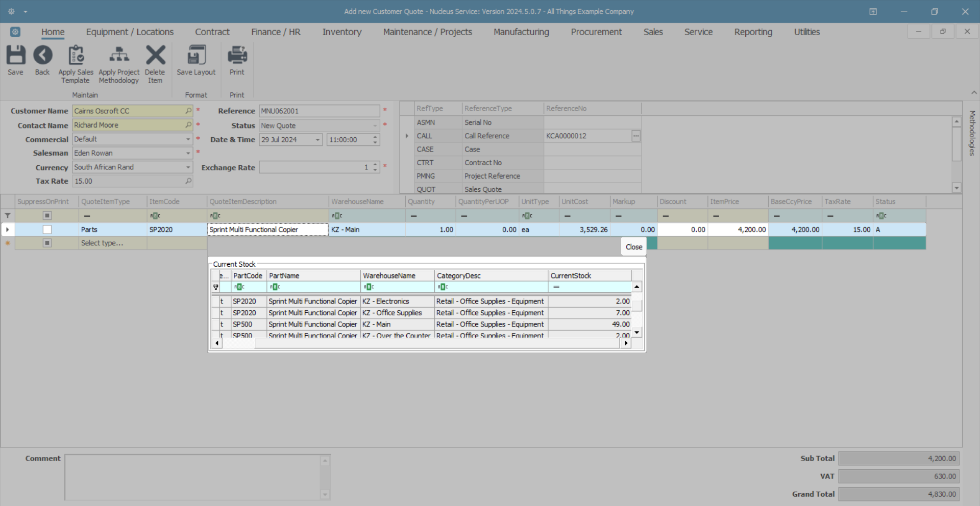Click the Save Layout icon
Screen dimensions: 980x506
tap(197, 56)
